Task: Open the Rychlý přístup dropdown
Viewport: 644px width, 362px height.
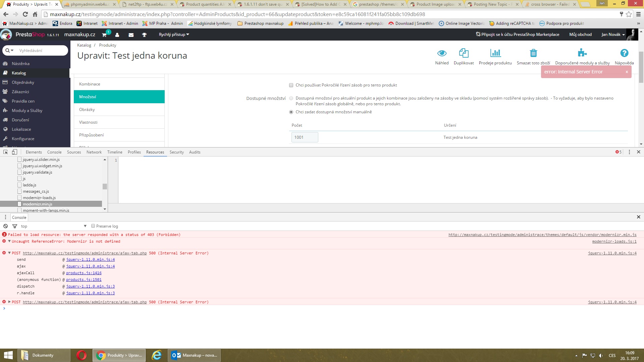Action: (x=174, y=35)
